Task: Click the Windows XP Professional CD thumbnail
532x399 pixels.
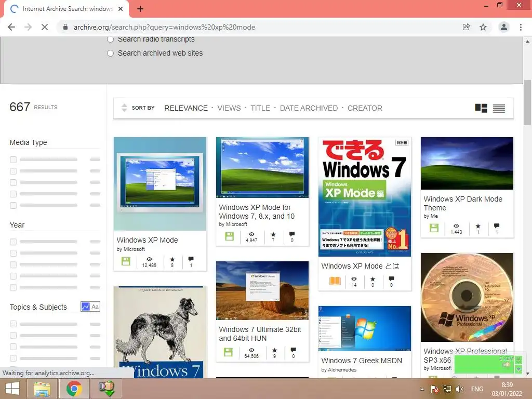Action: coord(467,297)
